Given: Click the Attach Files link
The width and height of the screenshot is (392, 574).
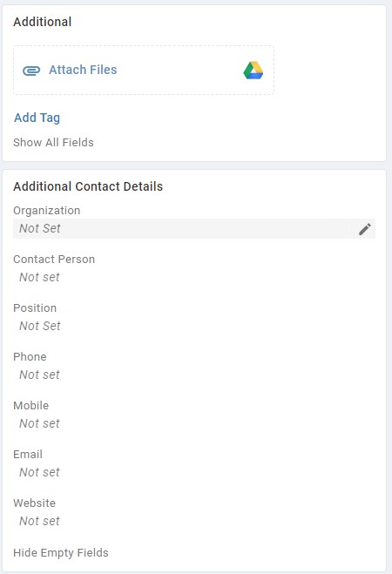Looking at the screenshot, I should pyautogui.click(x=83, y=70).
